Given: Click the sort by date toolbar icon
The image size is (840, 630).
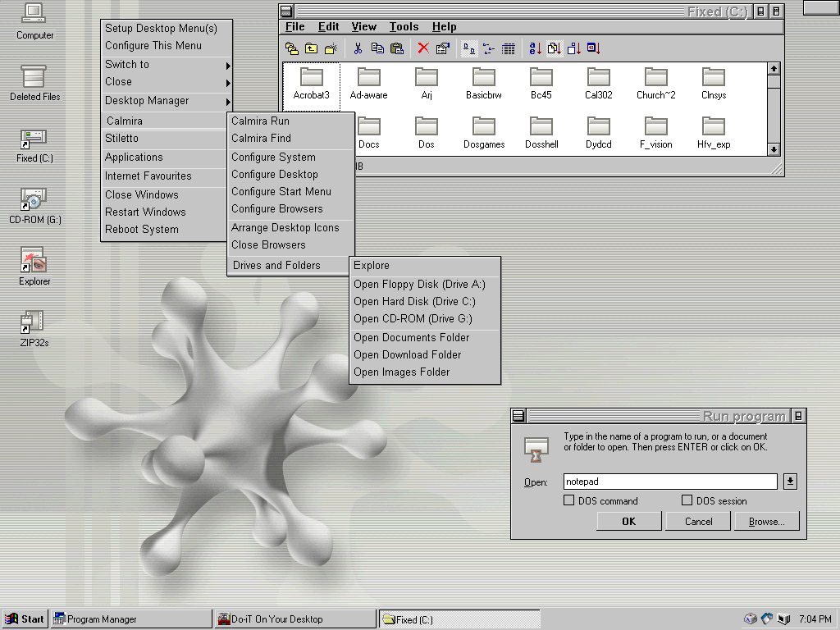Looking at the screenshot, I should pos(593,48).
